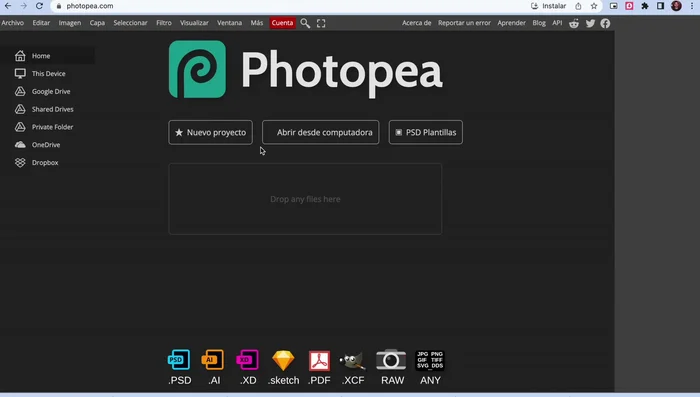Click the .XD format icon
700x397 pixels.
pos(247,360)
